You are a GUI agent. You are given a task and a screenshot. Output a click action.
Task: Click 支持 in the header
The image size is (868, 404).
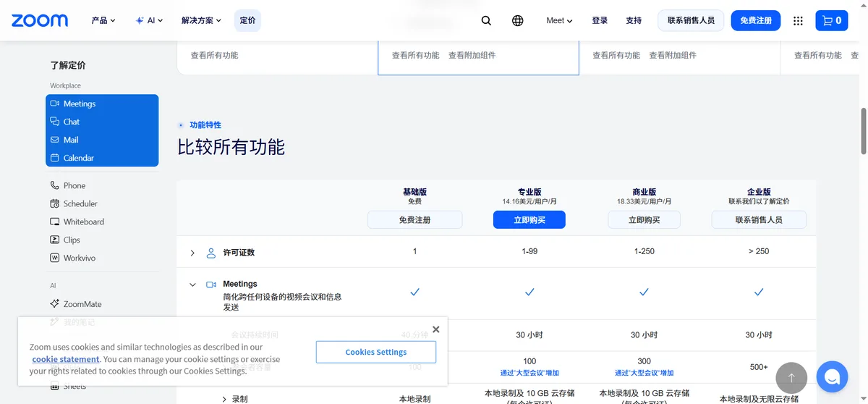point(634,20)
